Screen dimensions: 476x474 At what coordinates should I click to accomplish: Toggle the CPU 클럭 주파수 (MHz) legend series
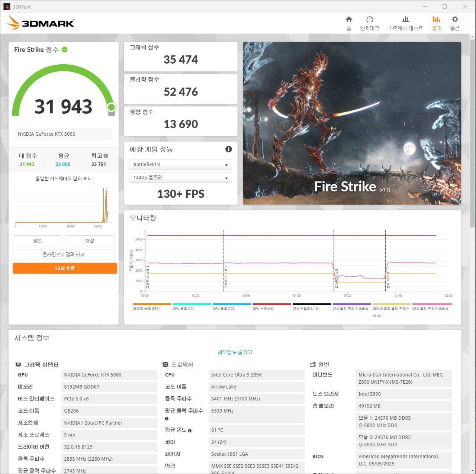click(350, 309)
